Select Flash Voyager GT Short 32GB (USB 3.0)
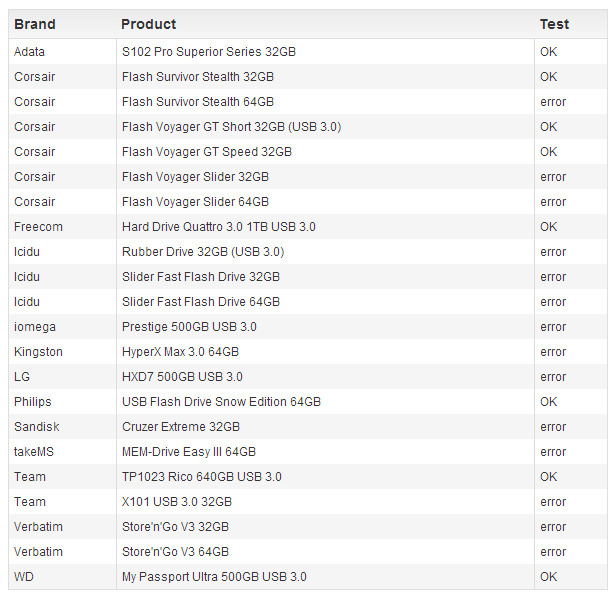 [231, 127]
